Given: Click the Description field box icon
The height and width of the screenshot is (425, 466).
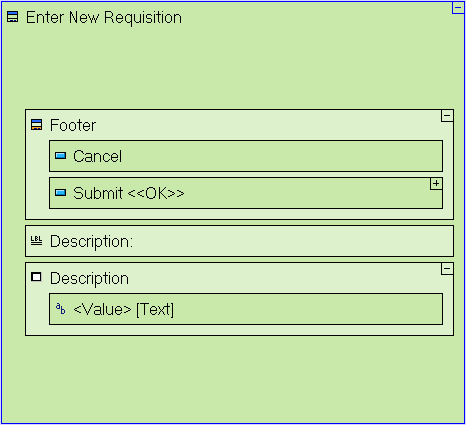Looking at the screenshot, I should pos(36,277).
